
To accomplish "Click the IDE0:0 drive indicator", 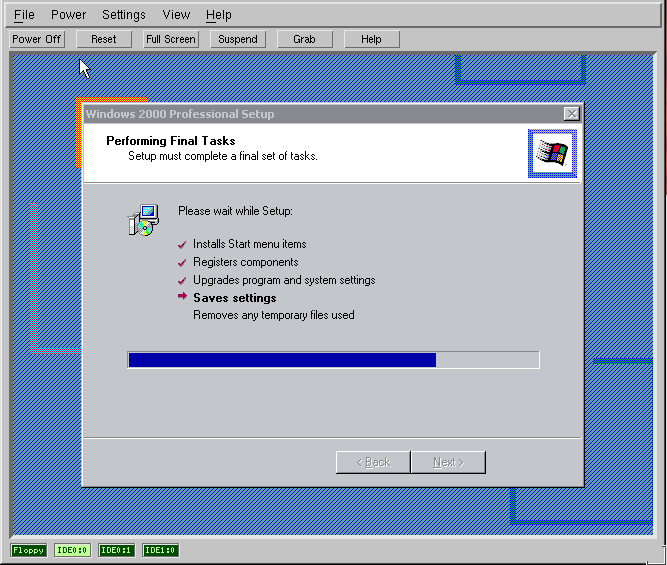I will click(x=73, y=550).
